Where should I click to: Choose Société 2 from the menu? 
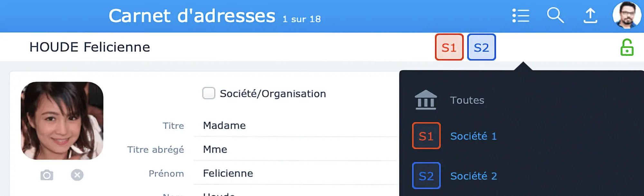(x=473, y=176)
